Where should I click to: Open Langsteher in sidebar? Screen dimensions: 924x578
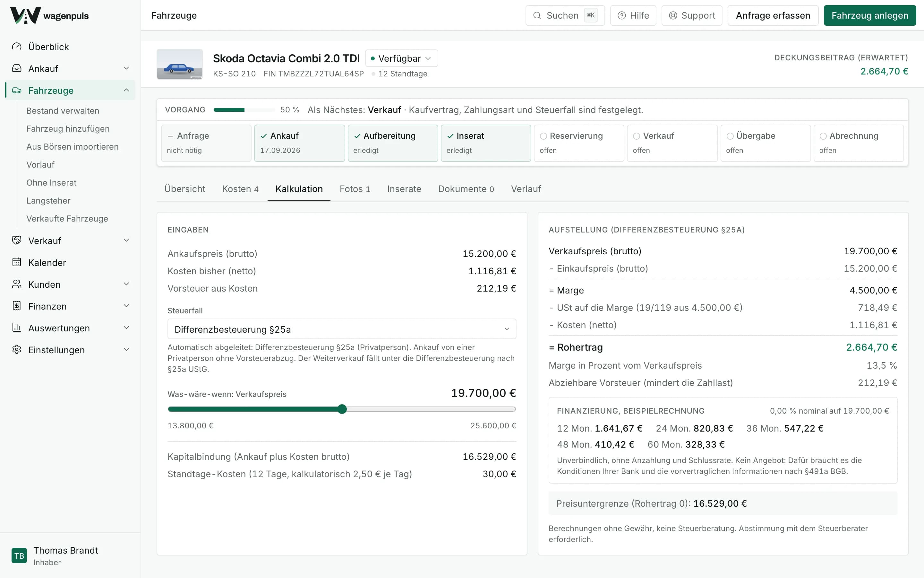pyautogui.click(x=48, y=201)
